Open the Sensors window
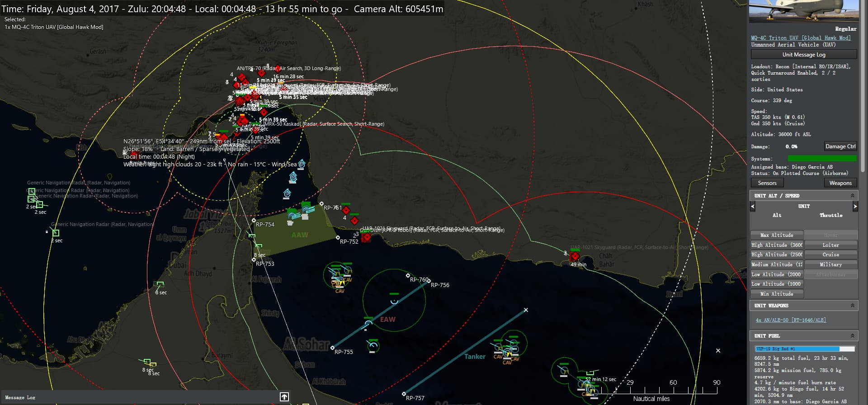 tap(767, 183)
